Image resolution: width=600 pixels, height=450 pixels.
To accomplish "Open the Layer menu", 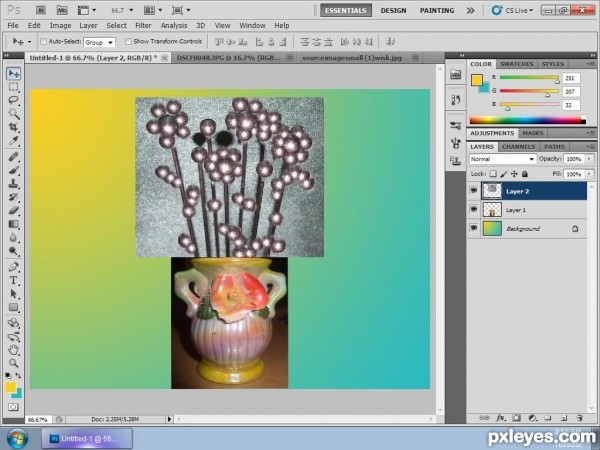I will pos(88,26).
